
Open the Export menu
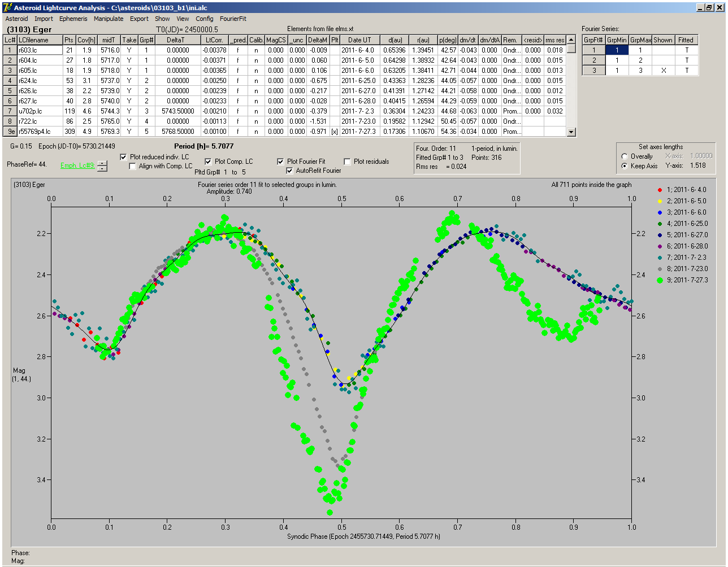139,19
